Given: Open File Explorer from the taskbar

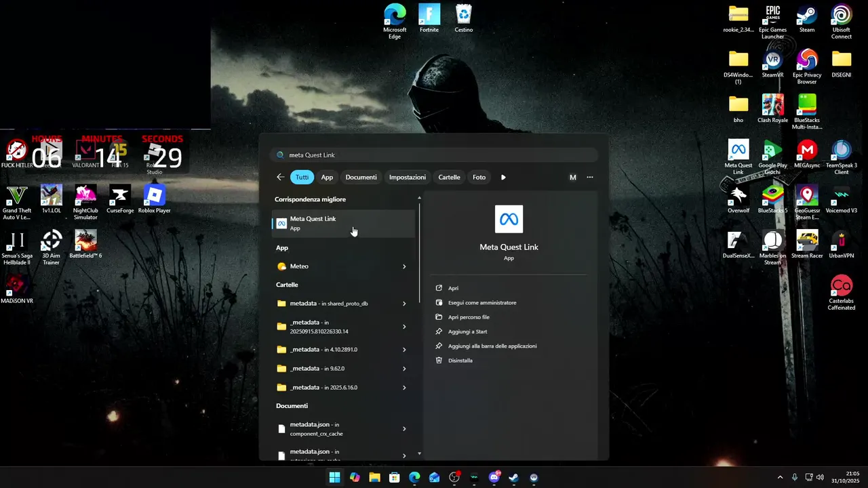Looking at the screenshot, I should click(374, 477).
